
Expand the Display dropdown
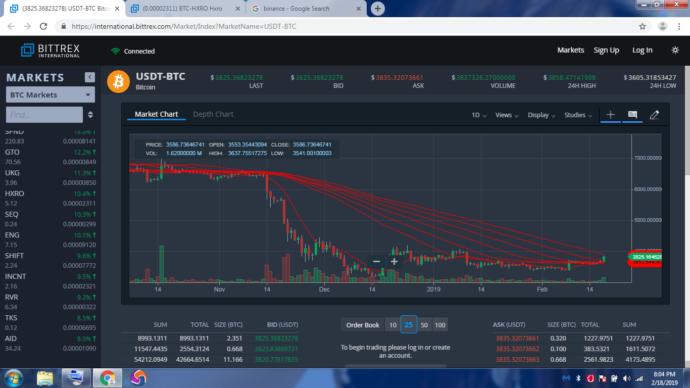coord(541,115)
